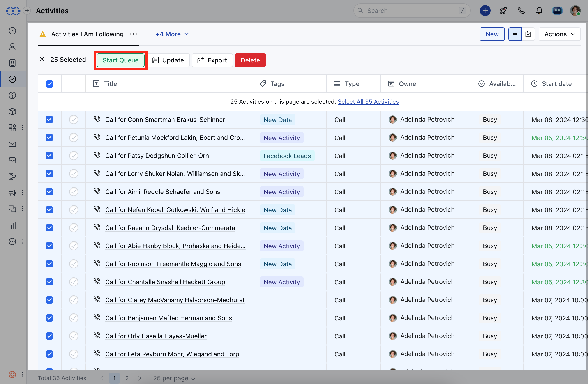Image resolution: width=588 pixels, height=384 pixels.
Task: Click Select All 35 Activities link
Action: (x=368, y=102)
